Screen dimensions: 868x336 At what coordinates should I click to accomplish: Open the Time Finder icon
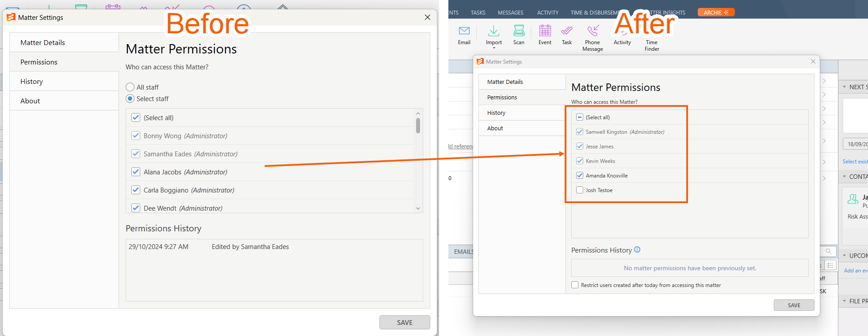pyautogui.click(x=652, y=31)
